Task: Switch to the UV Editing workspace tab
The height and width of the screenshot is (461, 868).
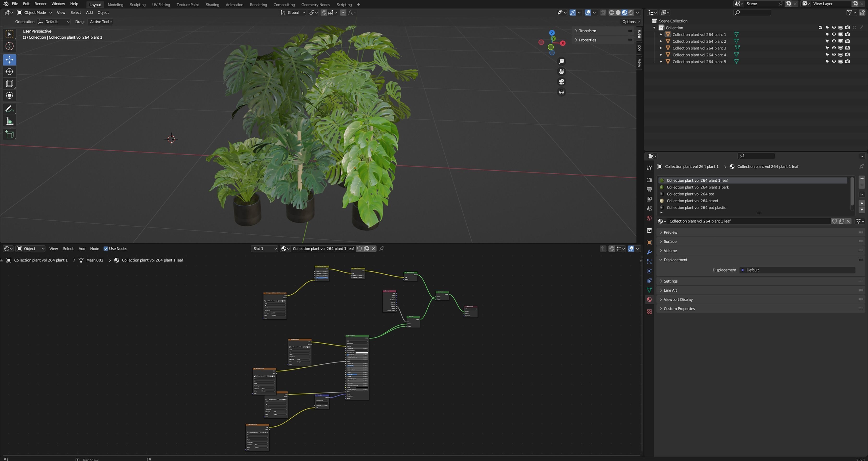Action: pyautogui.click(x=161, y=5)
